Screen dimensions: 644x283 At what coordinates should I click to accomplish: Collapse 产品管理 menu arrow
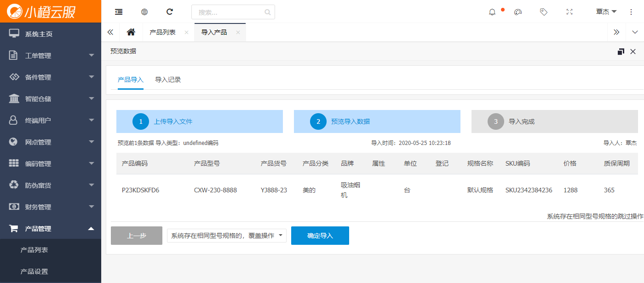coord(91,228)
